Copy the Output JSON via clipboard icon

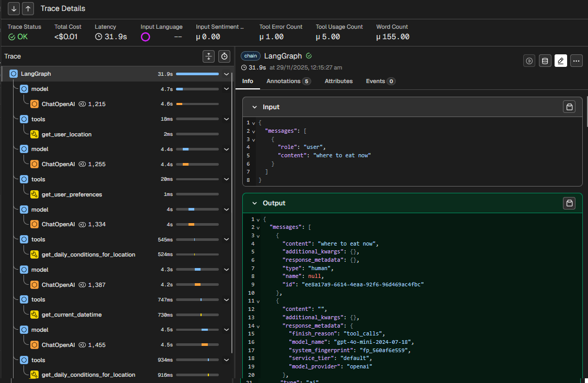point(569,203)
